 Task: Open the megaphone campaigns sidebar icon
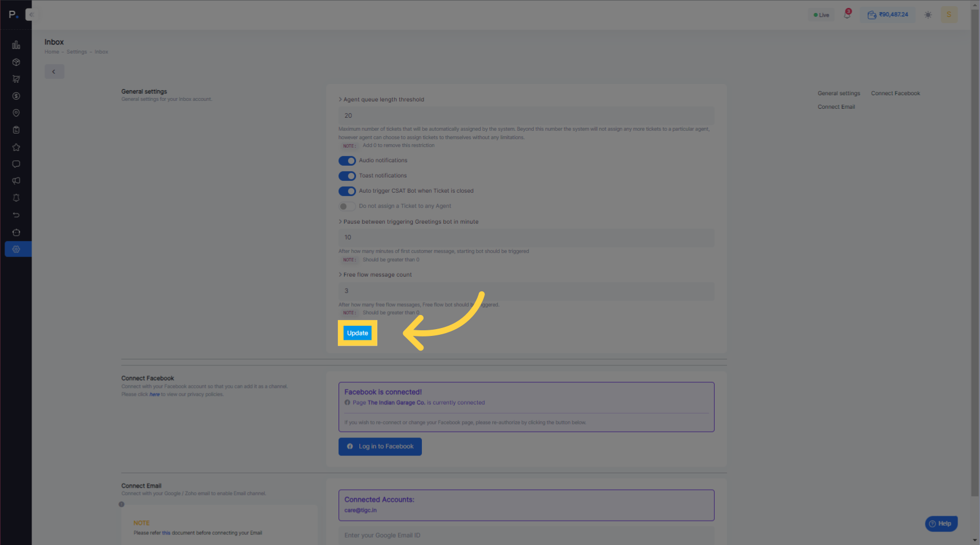[16, 181]
